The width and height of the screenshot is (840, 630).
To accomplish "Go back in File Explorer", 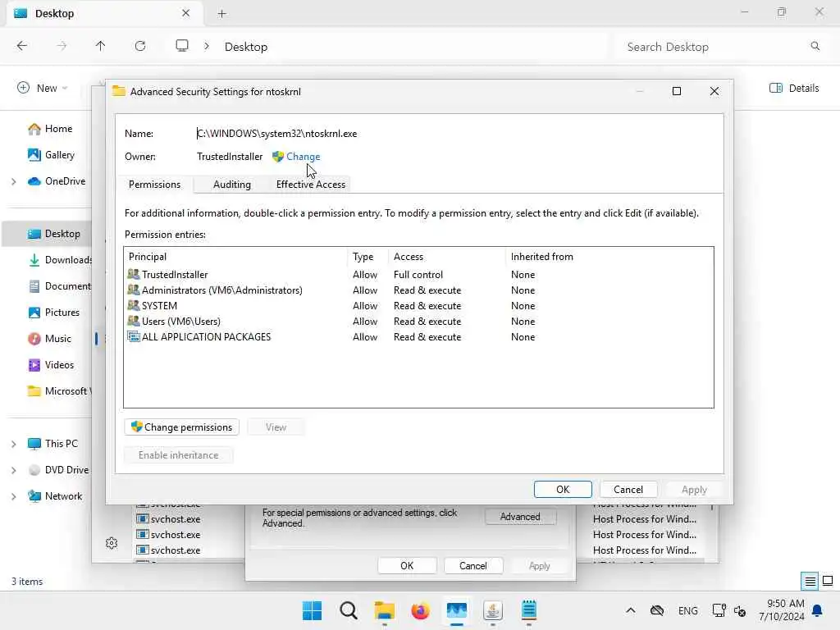I will tap(22, 46).
